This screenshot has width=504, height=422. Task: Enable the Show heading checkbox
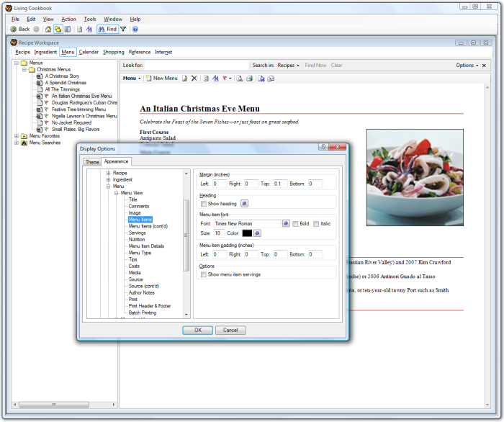[204, 204]
